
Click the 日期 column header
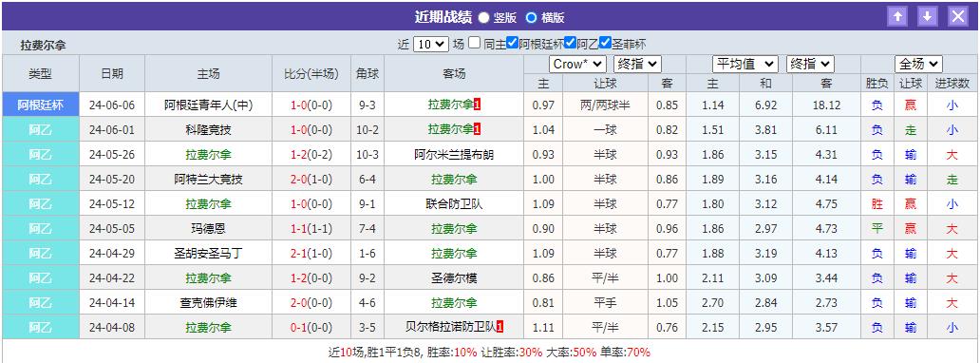[x=112, y=74]
